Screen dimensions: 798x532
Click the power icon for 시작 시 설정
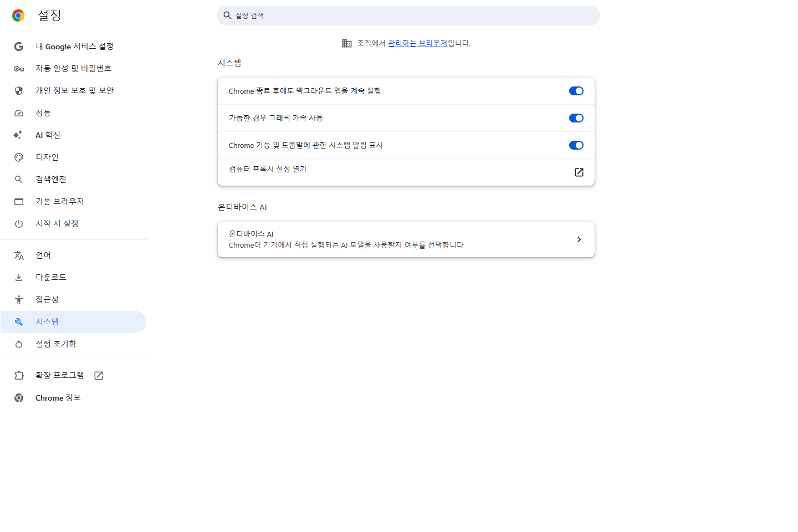click(19, 224)
